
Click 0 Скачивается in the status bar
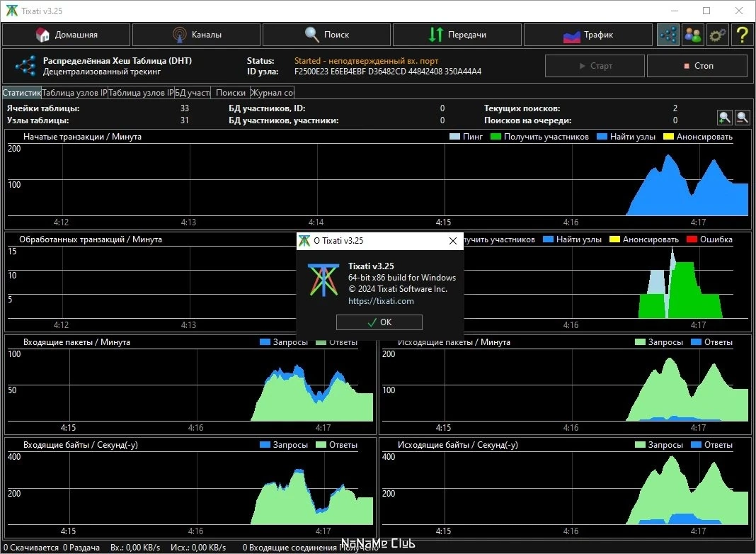[31, 548]
